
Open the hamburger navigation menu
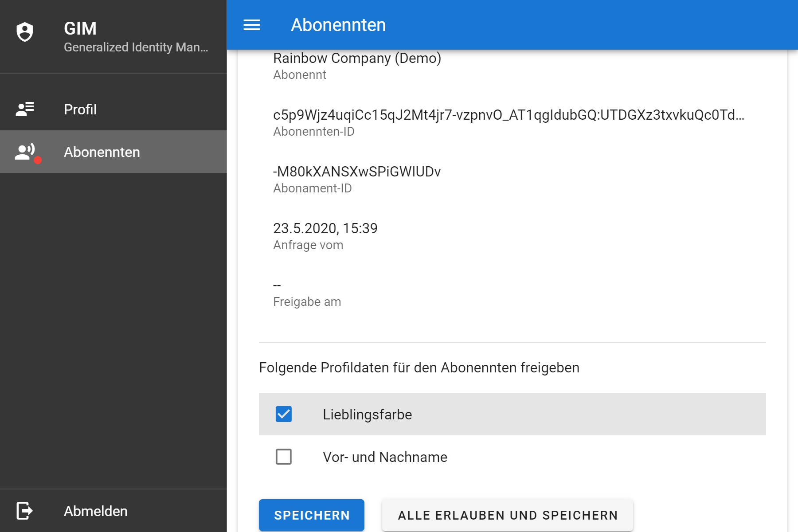(x=252, y=25)
